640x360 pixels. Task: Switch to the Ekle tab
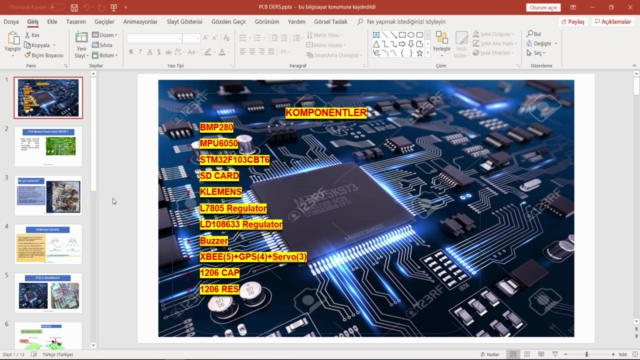click(x=52, y=22)
